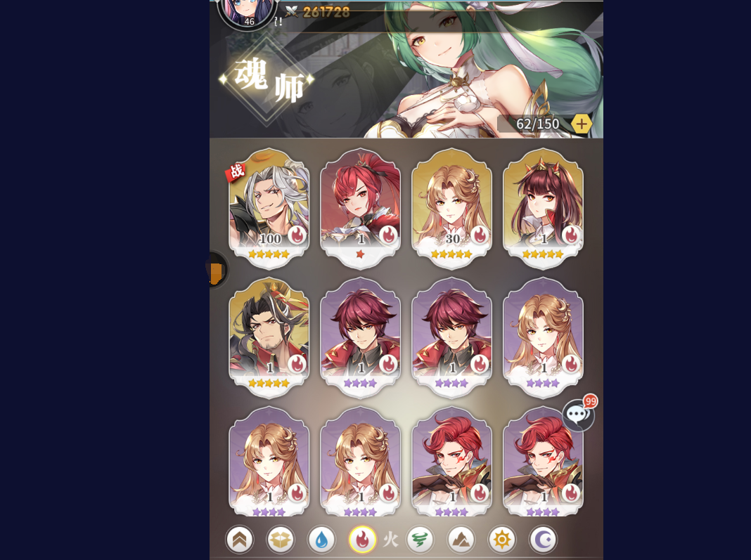Click the 魂师 title emblem
This screenshot has width=751, height=560.
pyautogui.click(x=267, y=80)
